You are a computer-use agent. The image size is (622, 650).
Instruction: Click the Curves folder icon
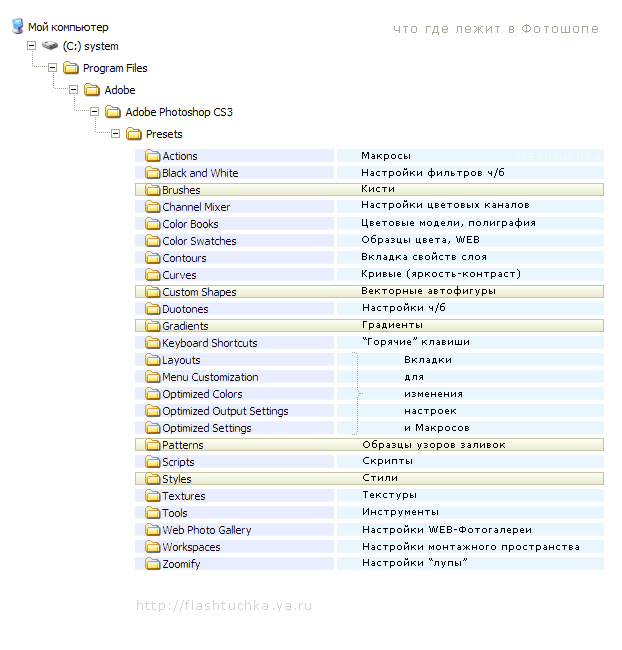tap(153, 275)
